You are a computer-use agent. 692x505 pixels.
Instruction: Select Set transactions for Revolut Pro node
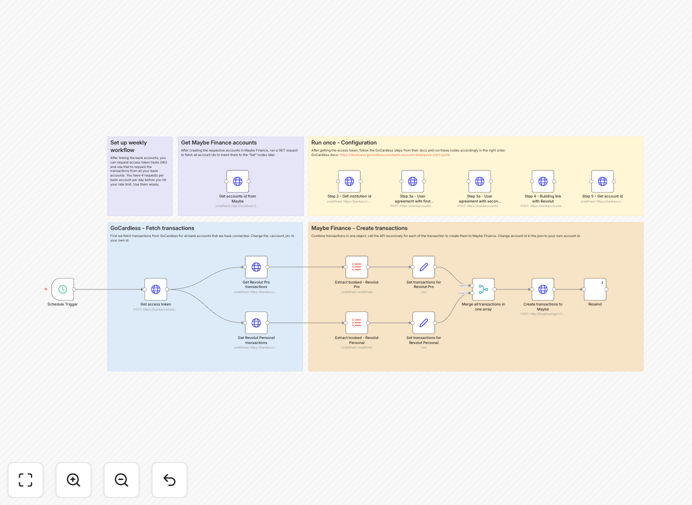coord(424,267)
